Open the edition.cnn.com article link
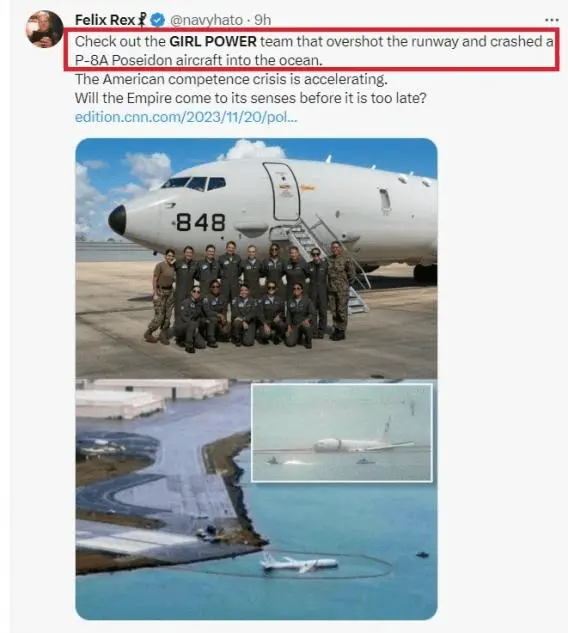The image size is (568, 633). 186,117
